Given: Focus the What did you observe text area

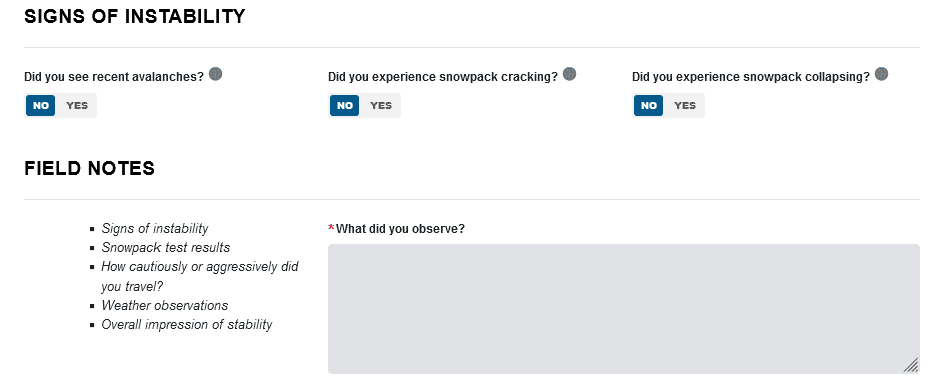Looking at the screenshot, I should pyautogui.click(x=623, y=309).
